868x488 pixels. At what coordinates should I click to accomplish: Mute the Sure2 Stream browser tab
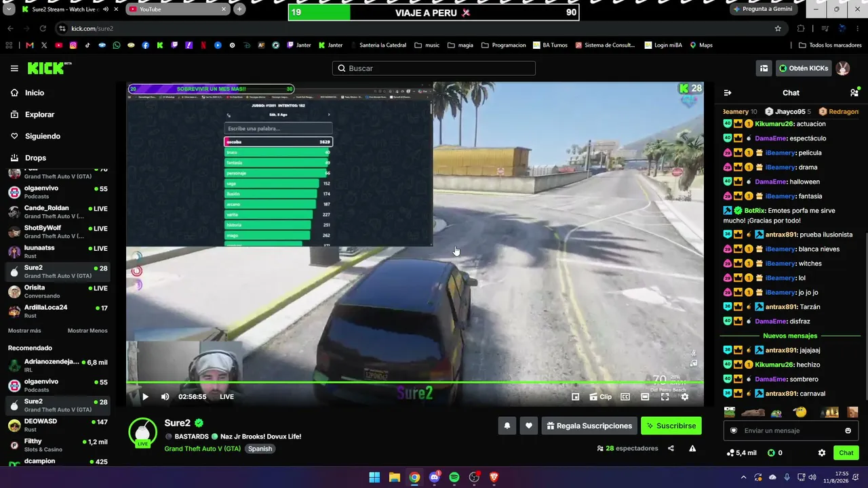click(105, 9)
